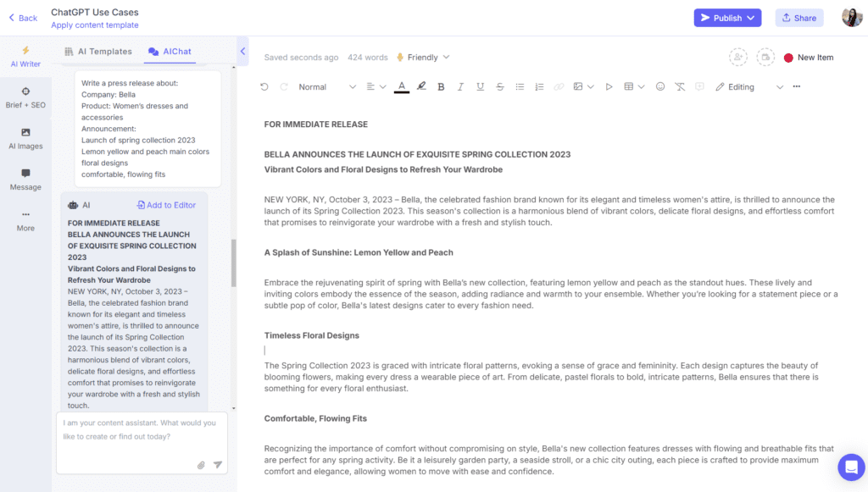The width and height of the screenshot is (868, 492).
Task: Send the chat message
Action: (218, 465)
